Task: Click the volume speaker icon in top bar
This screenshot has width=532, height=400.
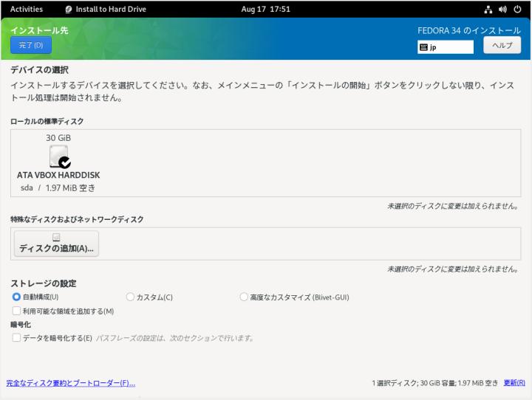Action: pos(502,10)
